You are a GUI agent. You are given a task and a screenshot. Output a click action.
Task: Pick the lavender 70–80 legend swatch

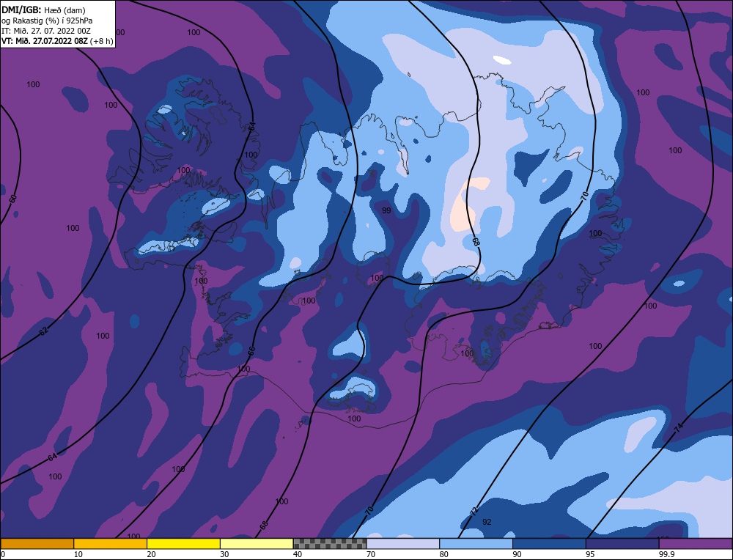(x=403, y=543)
